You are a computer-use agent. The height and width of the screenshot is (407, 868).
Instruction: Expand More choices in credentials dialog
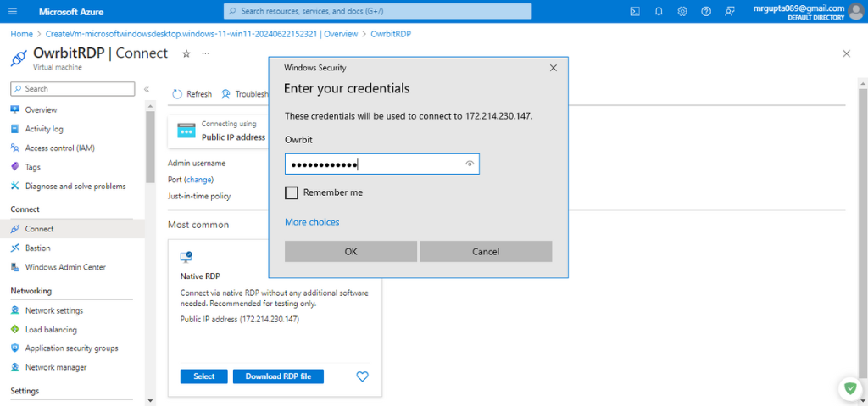tap(312, 222)
